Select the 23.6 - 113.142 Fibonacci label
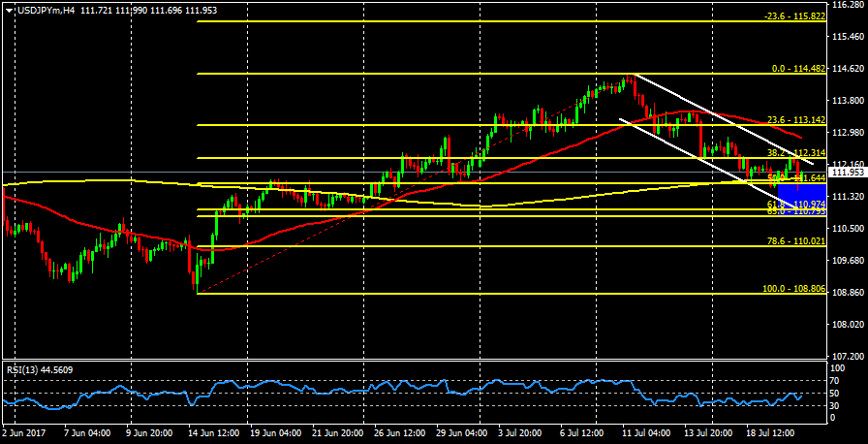Screen dimensions: 868x444 [x=794, y=120]
